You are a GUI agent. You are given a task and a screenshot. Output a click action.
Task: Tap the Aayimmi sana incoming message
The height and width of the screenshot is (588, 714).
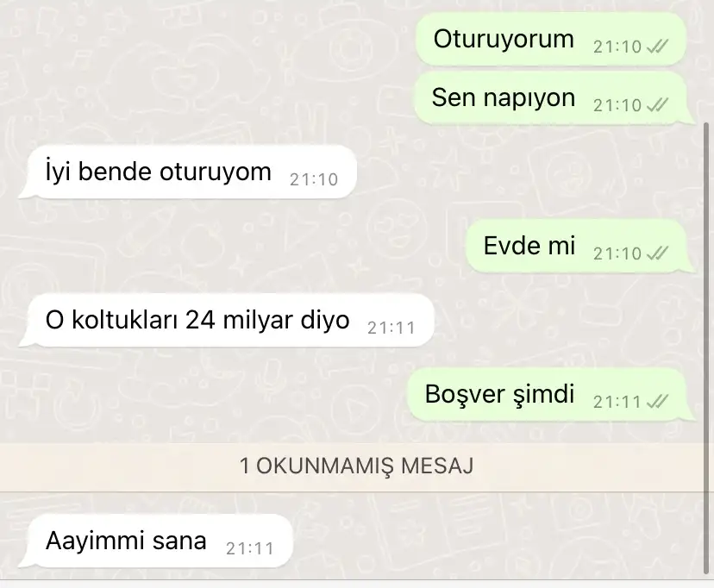tap(155, 541)
